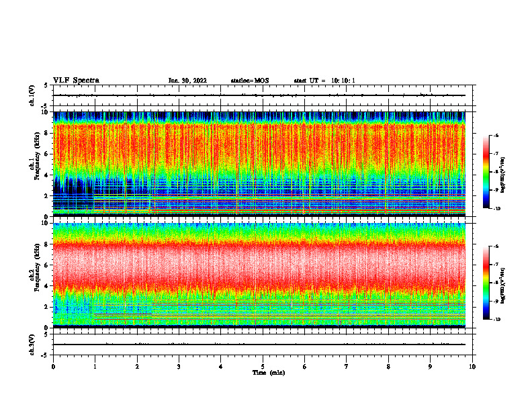Click the ch.1 frequency tick "4"
Screen dimensions: 532x411
tap(46, 175)
